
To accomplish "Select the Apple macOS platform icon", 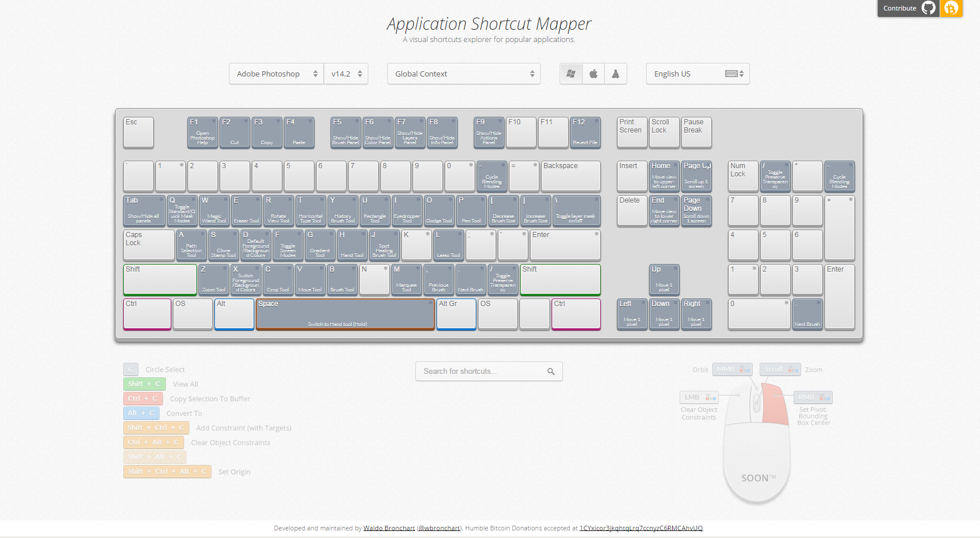I will (593, 74).
